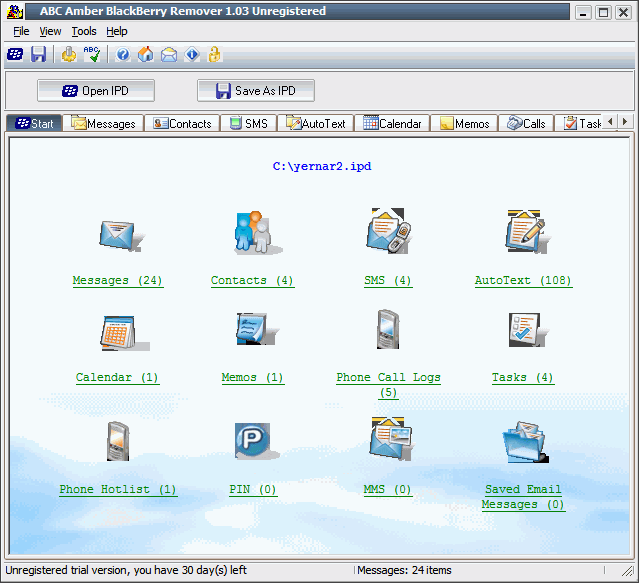Open the File menu

coord(21,31)
